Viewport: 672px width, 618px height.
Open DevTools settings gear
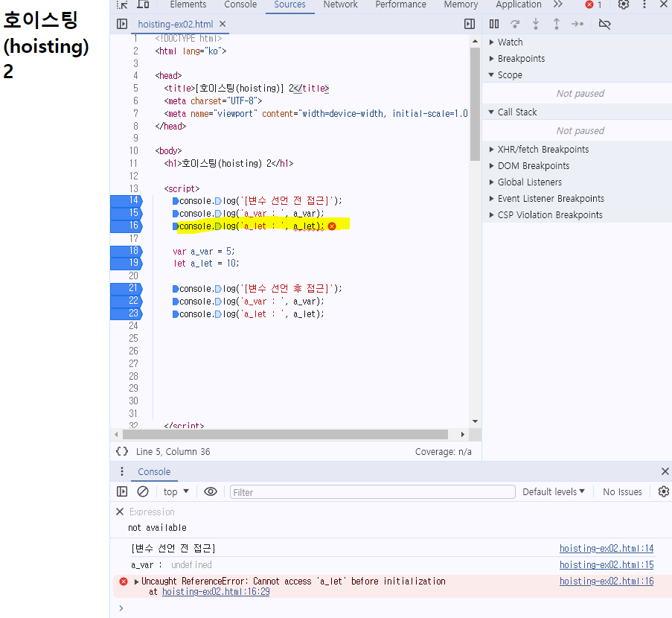[624, 4]
